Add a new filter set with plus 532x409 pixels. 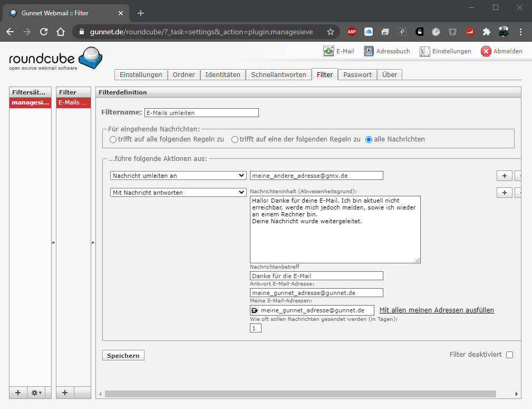[x=18, y=393]
